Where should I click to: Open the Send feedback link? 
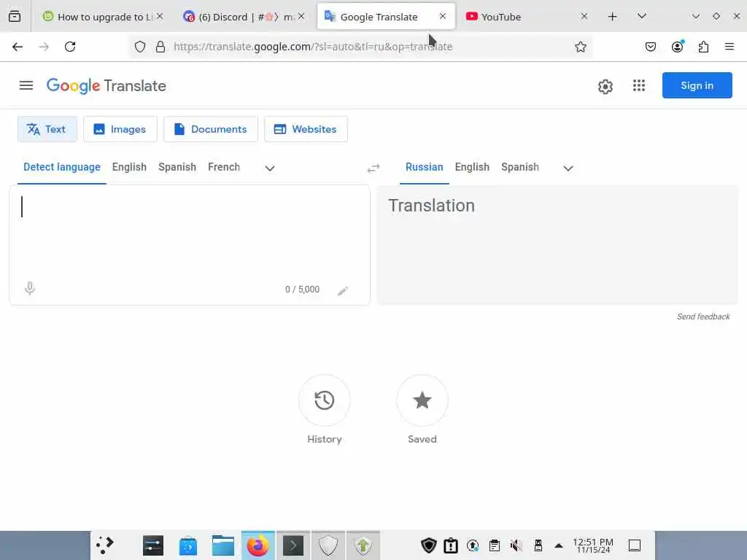point(703,316)
